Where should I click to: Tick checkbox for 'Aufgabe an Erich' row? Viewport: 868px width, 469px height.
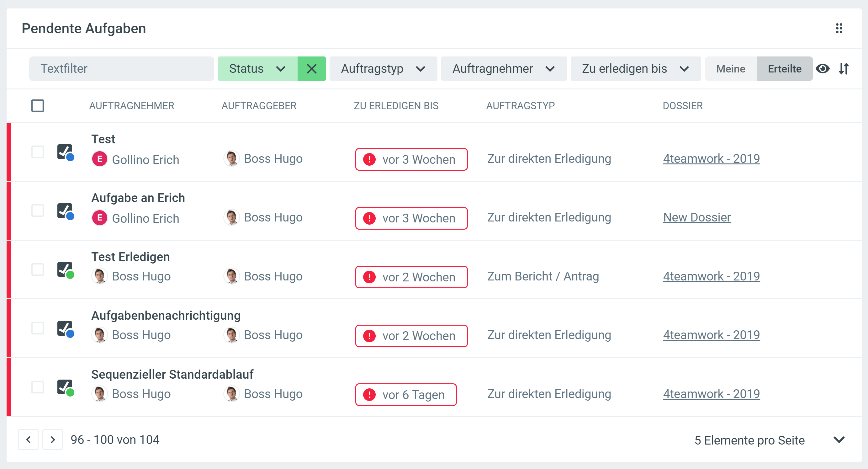point(37,211)
